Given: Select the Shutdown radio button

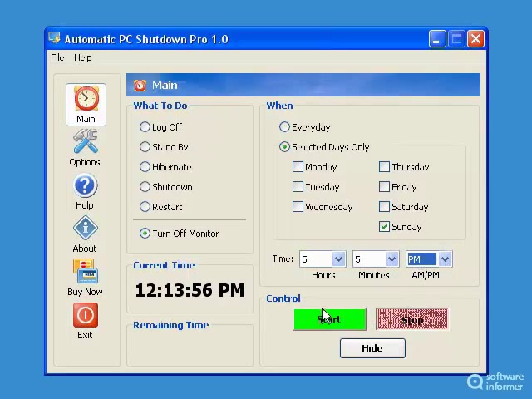Looking at the screenshot, I should coord(145,186).
